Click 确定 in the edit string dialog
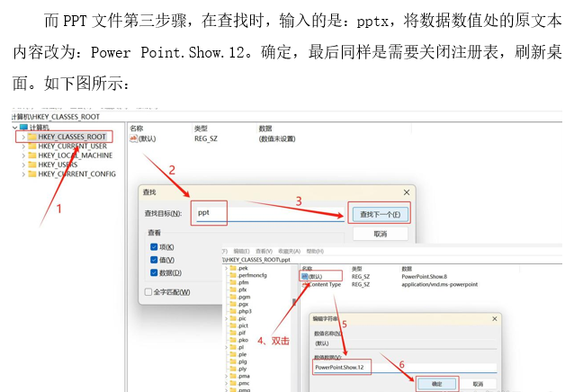The width and height of the screenshot is (583, 392). 437,384
